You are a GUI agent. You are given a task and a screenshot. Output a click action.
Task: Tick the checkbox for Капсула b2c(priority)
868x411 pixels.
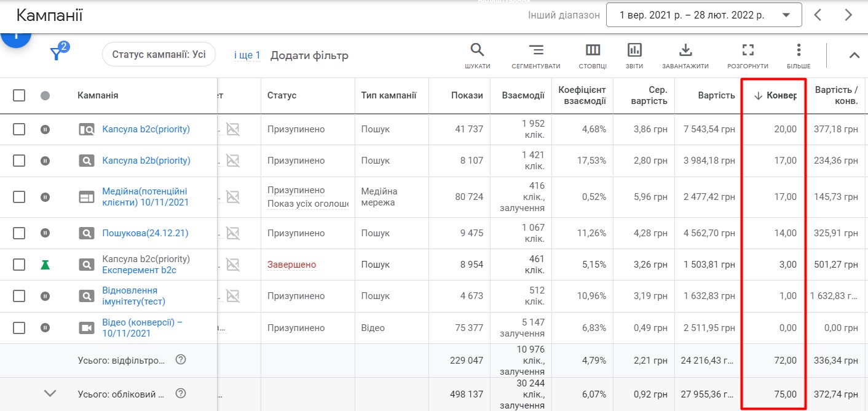tap(19, 129)
